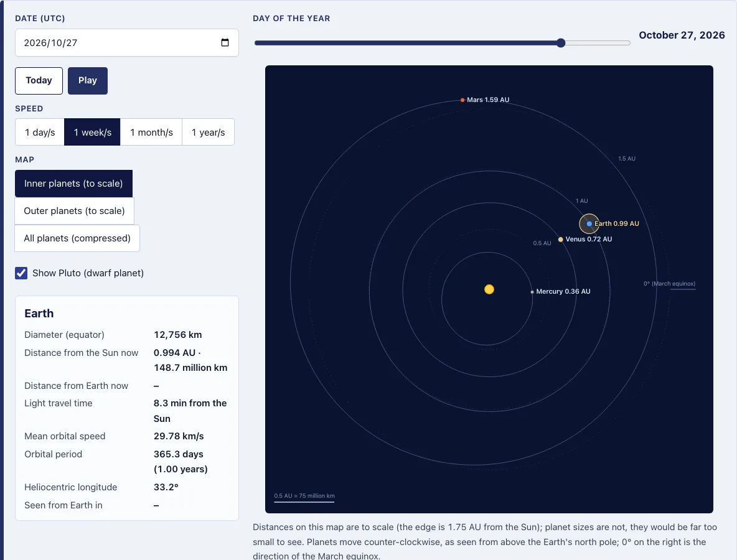
Task: Set speed to 1 week/s
Action: [93, 133]
